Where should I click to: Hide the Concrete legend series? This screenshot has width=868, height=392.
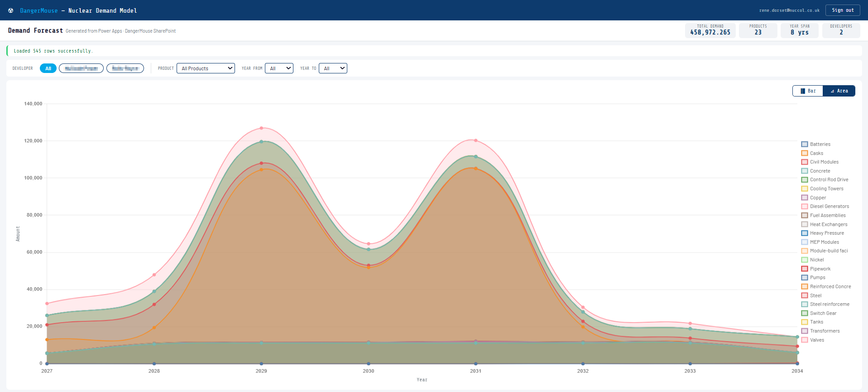(816, 171)
